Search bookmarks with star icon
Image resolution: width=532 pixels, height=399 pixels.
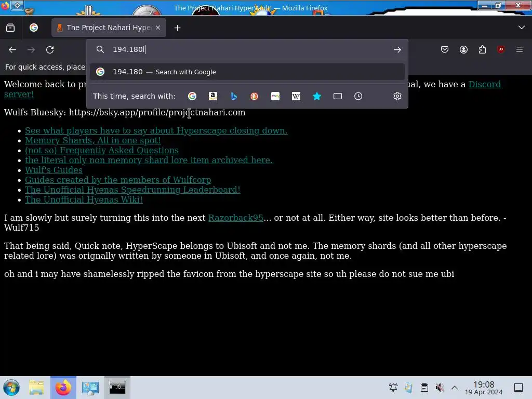317,96
